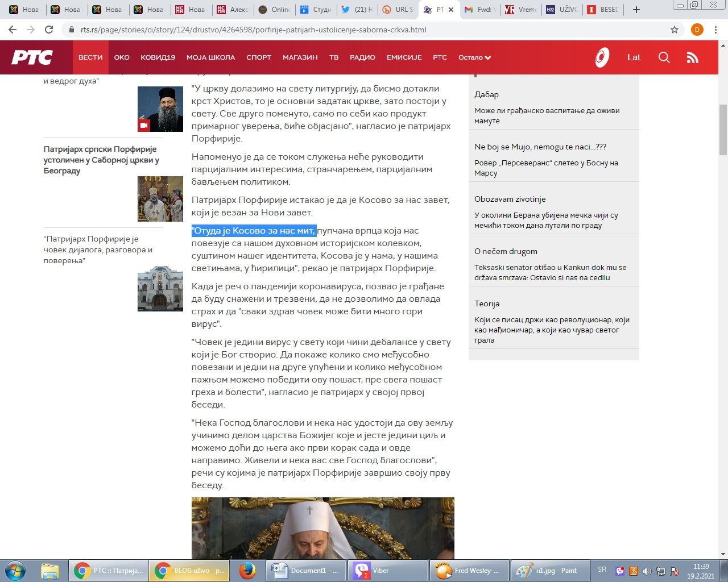Open blog post about грађанско васпитање мамуте

coord(547,115)
